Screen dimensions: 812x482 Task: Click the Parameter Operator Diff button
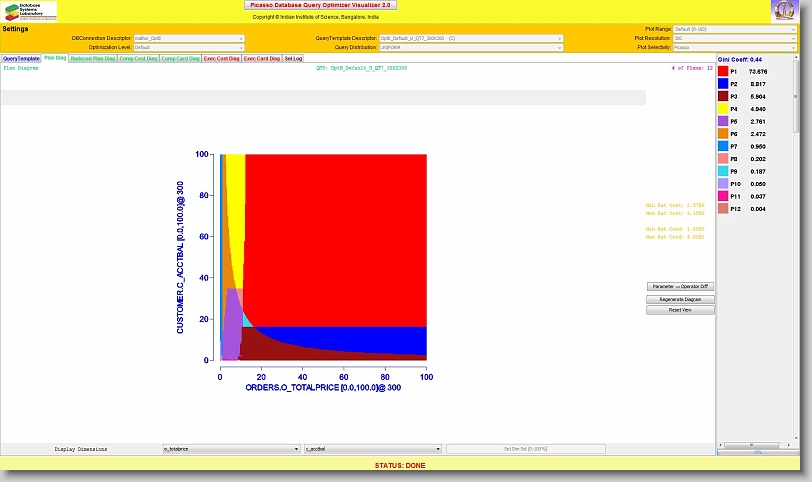pyautogui.click(x=680, y=287)
